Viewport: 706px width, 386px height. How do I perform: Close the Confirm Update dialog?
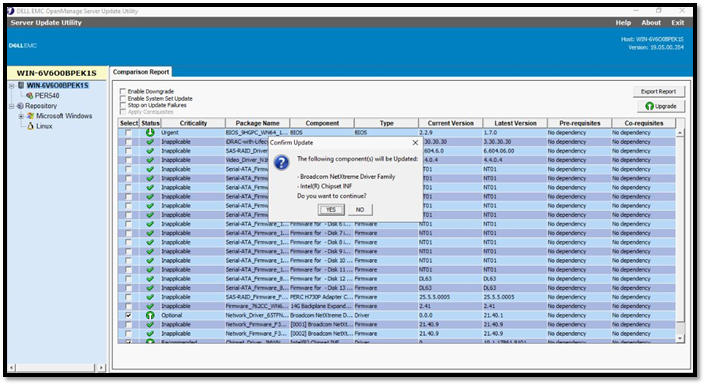coord(415,143)
